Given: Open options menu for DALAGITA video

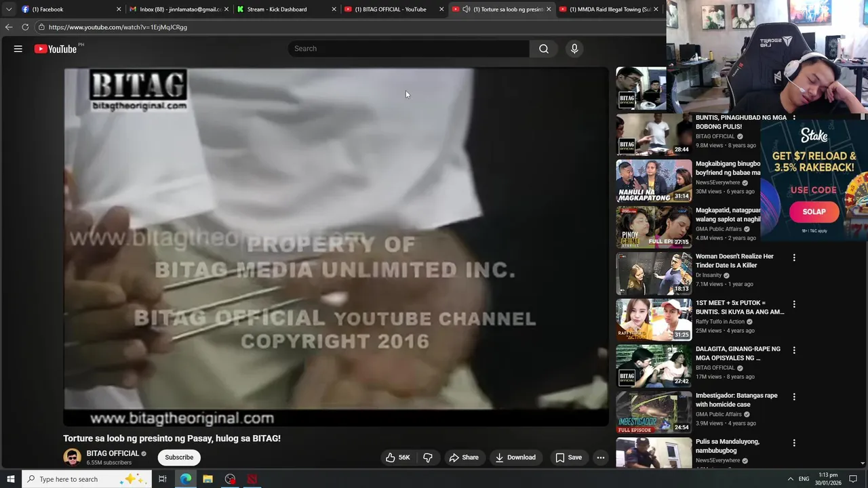Looking at the screenshot, I should (x=794, y=350).
